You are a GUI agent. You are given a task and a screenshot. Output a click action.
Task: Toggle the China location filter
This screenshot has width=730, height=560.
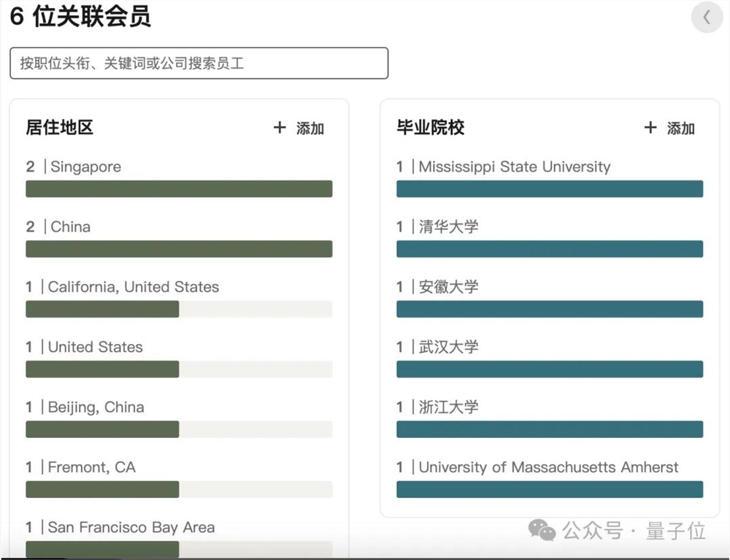tap(178, 248)
